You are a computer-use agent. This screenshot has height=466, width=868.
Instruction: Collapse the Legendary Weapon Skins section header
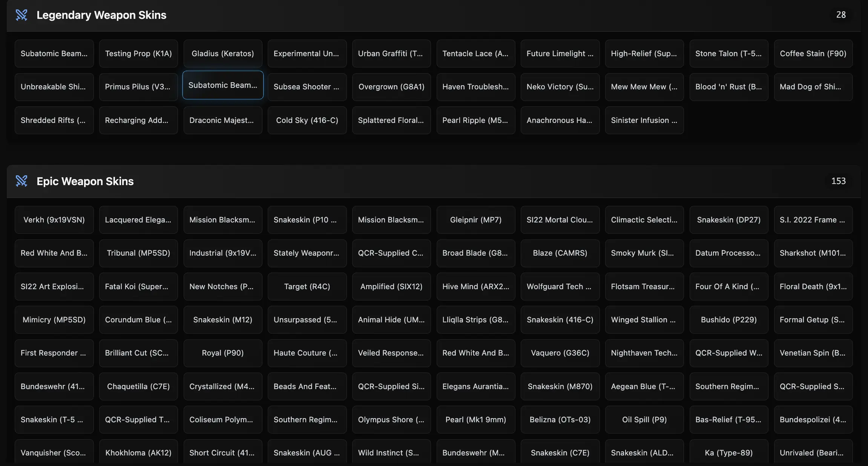click(x=434, y=15)
